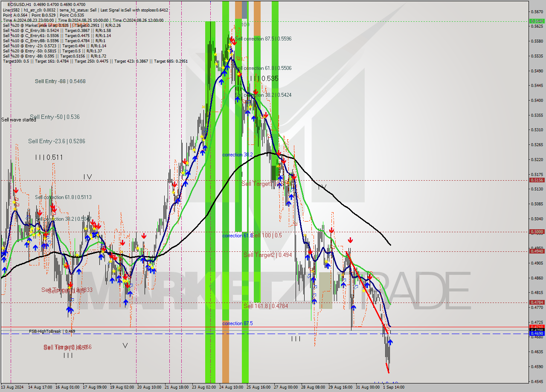
Task: Click the blue 0.4690 current price tag
Action: tap(537, 334)
